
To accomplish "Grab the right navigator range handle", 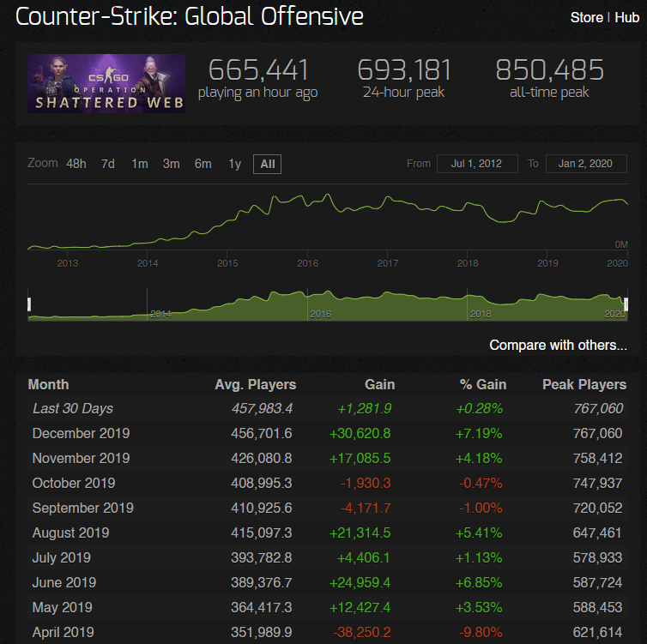I will (x=626, y=304).
